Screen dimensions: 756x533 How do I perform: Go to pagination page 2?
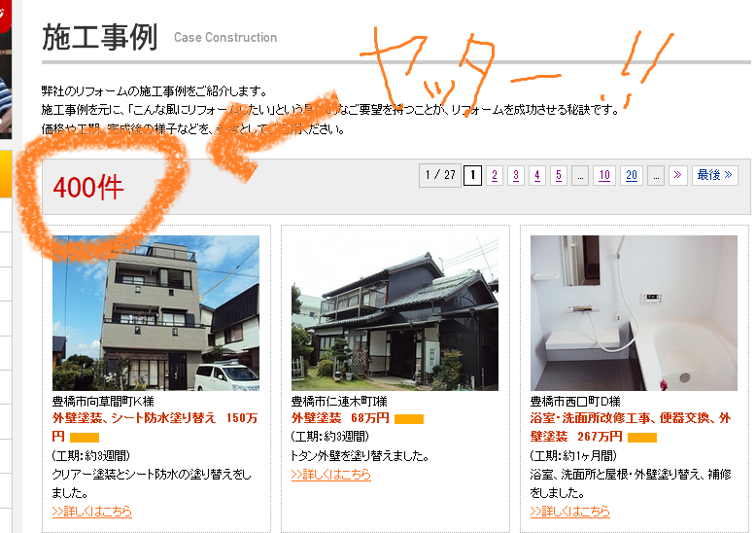click(495, 175)
